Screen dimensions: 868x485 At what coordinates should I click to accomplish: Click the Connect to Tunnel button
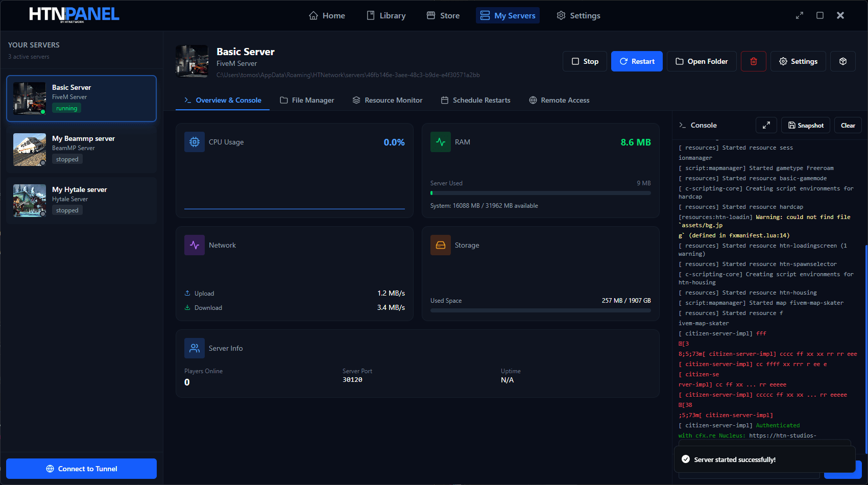[x=82, y=469]
